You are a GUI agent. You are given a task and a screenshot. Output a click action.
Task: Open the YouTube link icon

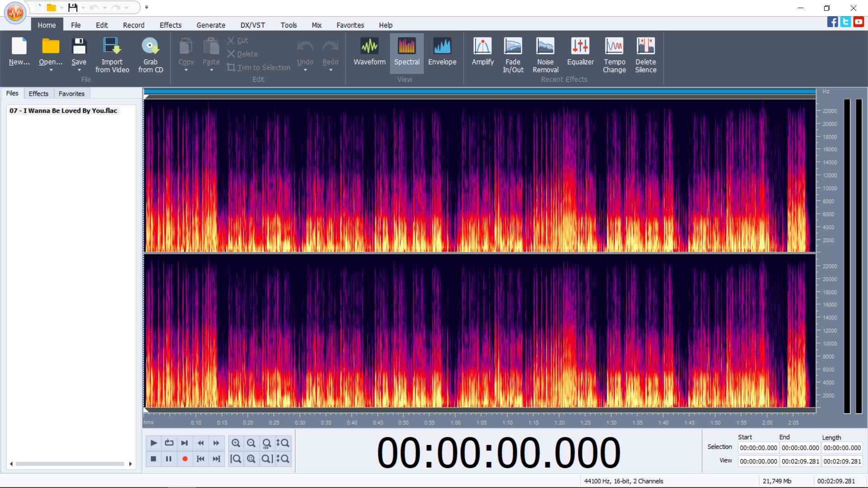(859, 22)
